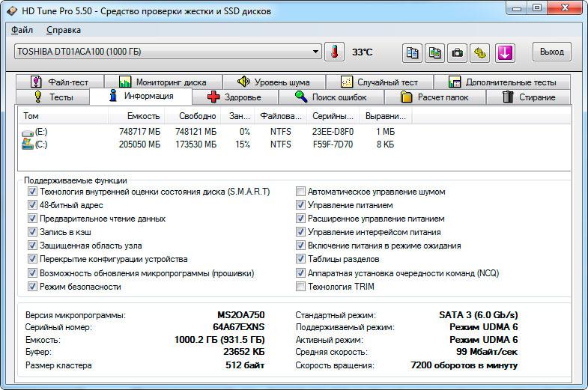Image resolution: width=588 pixels, height=390 pixels.
Task: Open the Поиск ошибок tab
Action: point(330,97)
